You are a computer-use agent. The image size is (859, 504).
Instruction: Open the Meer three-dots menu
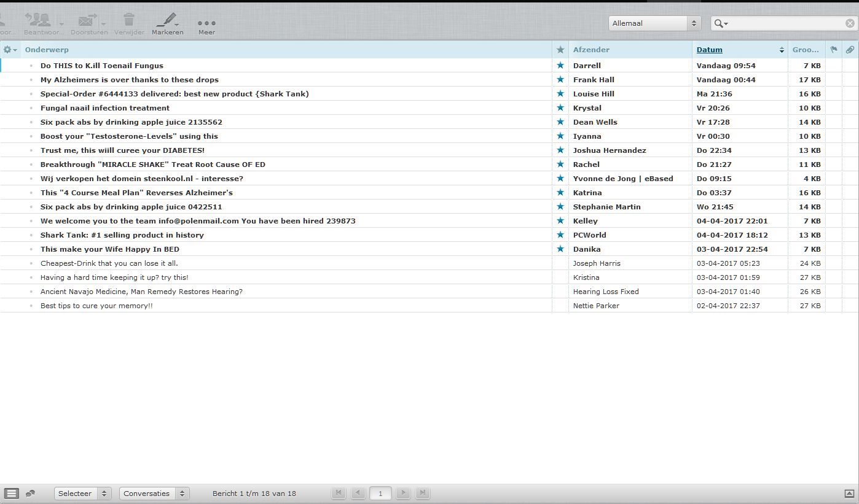(206, 23)
